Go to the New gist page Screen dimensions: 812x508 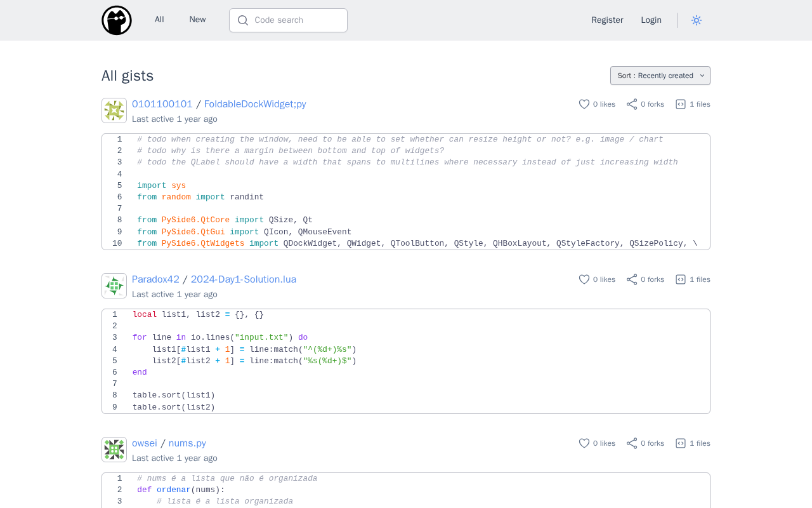197,20
